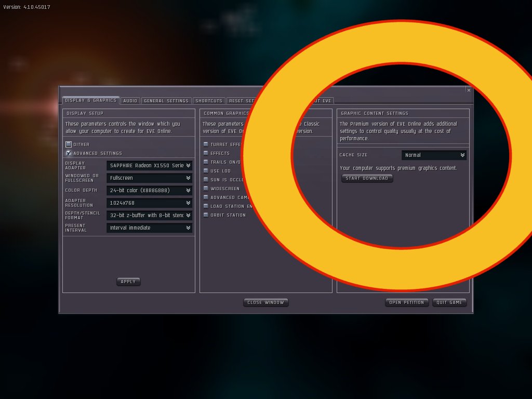This screenshot has width=532, height=399.
Task: Expand the Depth/Stencil Format dropdown
Action: coord(149,215)
